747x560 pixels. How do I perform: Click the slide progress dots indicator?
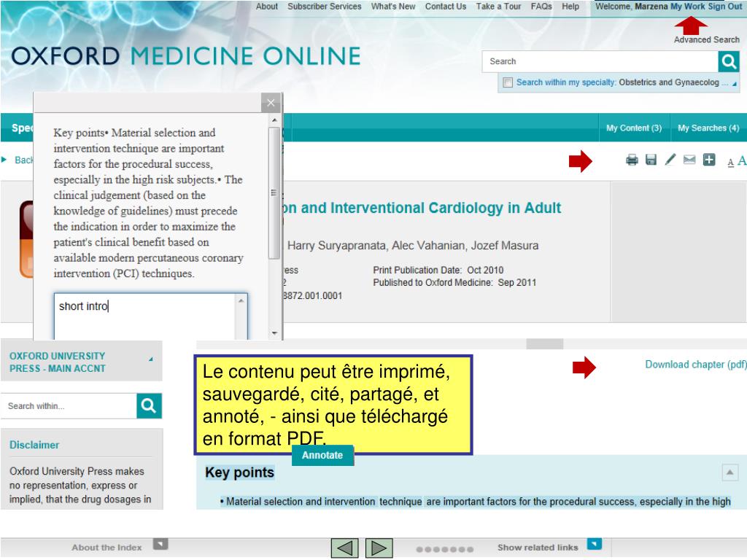pos(444,549)
